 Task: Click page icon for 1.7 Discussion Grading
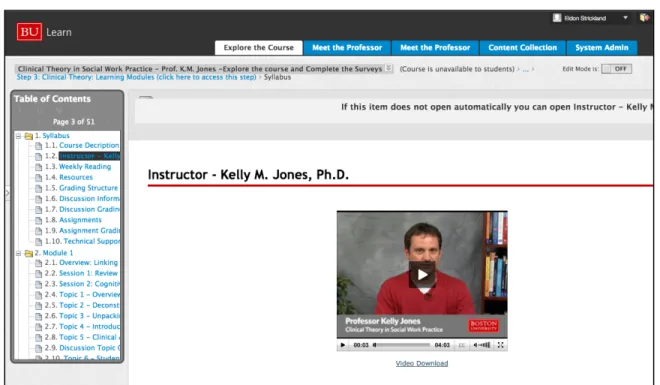(38, 210)
